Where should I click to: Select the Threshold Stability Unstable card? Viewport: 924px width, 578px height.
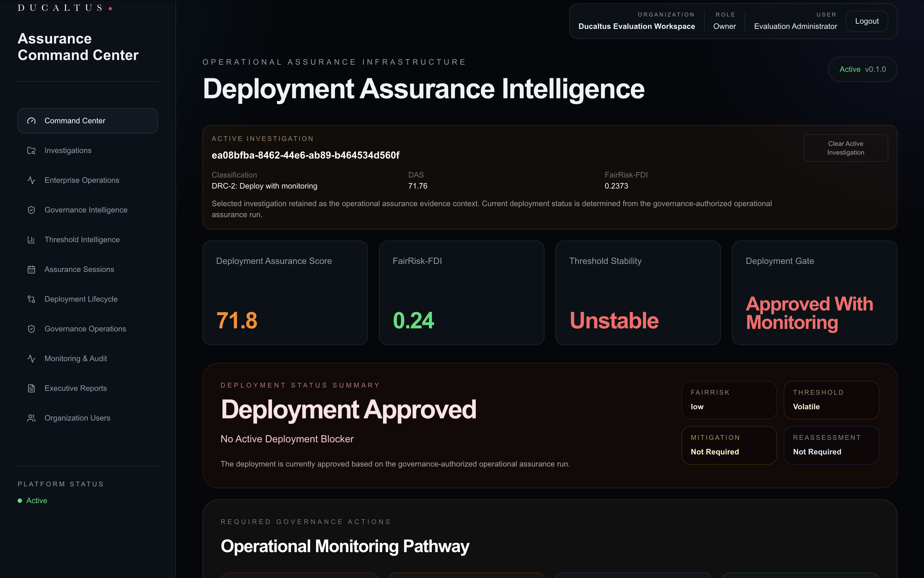[638, 293]
